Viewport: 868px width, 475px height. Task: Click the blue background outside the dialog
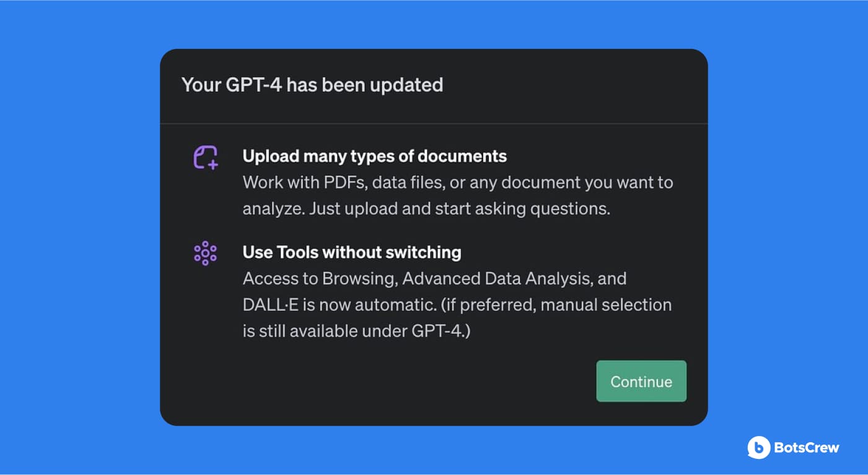pyautogui.click(x=81, y=248)
